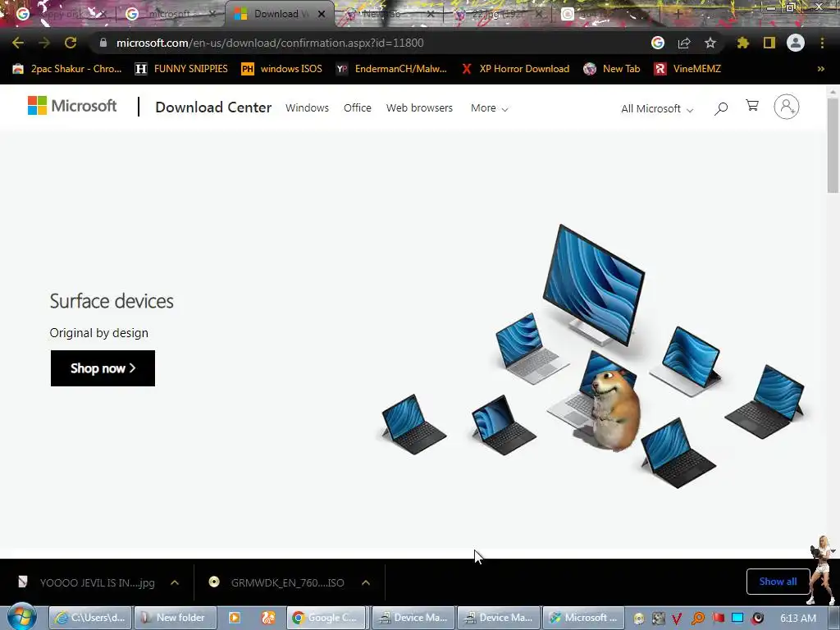Image resolution: width=840 pixels, height=630 pixels.
Task: Open the Google icon in the address bar
Action: pyautogui.click(x=658, y=43)
